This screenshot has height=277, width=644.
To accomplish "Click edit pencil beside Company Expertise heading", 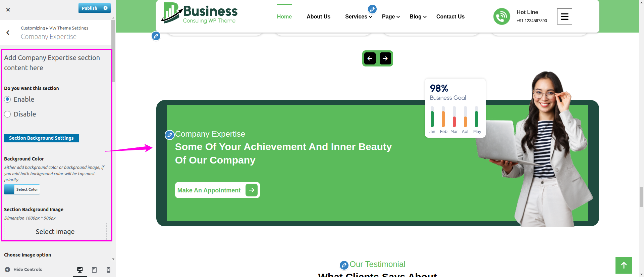I will (x=170, y=135).
